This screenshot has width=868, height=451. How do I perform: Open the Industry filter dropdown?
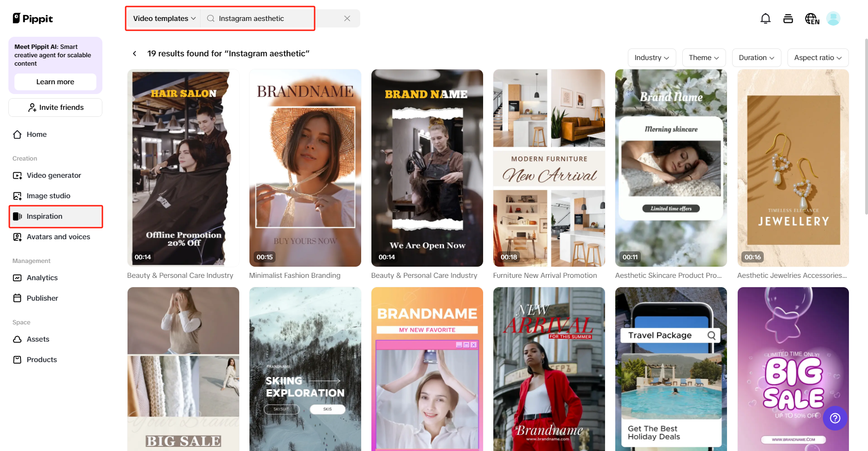652,57
